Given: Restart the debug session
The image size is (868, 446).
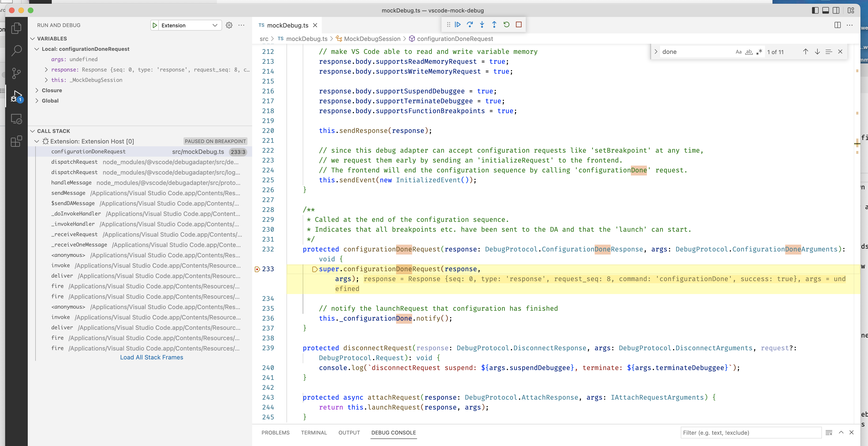Looking at the screenshot, I should tap(506, 24).
